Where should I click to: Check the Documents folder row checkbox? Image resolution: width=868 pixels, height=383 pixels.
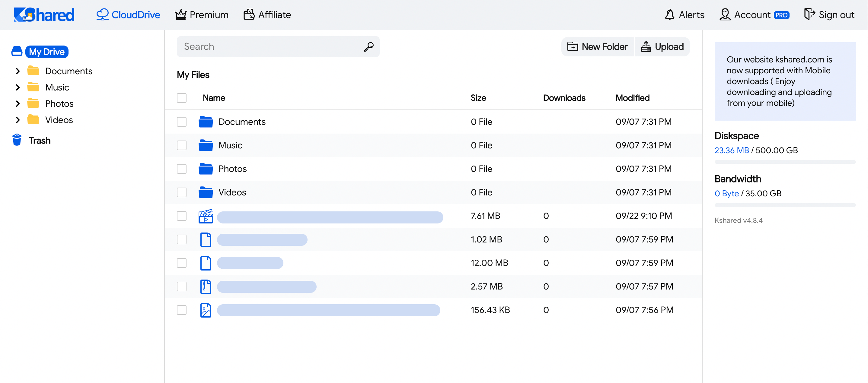pyautogui.click(x=182, y=122)
